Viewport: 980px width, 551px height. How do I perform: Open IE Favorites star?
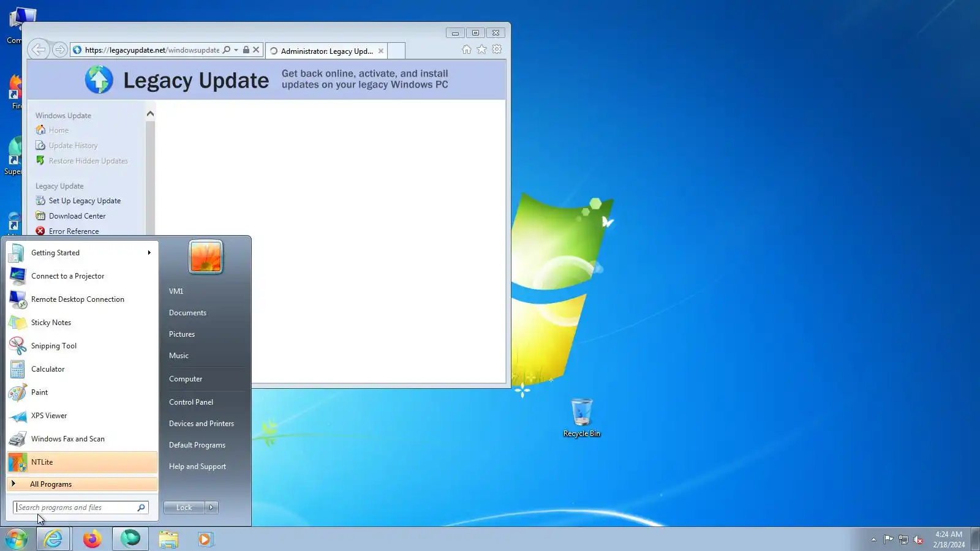[x=482, y=50]
